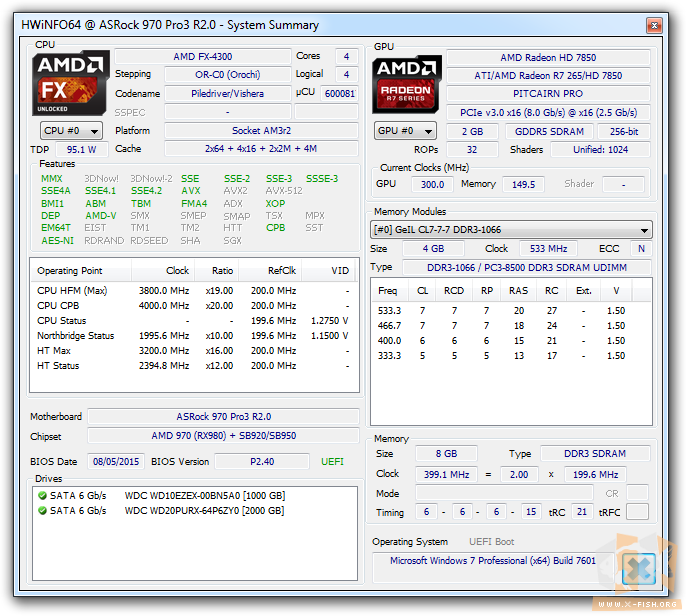Click the DDR3 SDRAM memory type field
The width and height of the screenshot is (687, 616).
click(x=595, y=453)
